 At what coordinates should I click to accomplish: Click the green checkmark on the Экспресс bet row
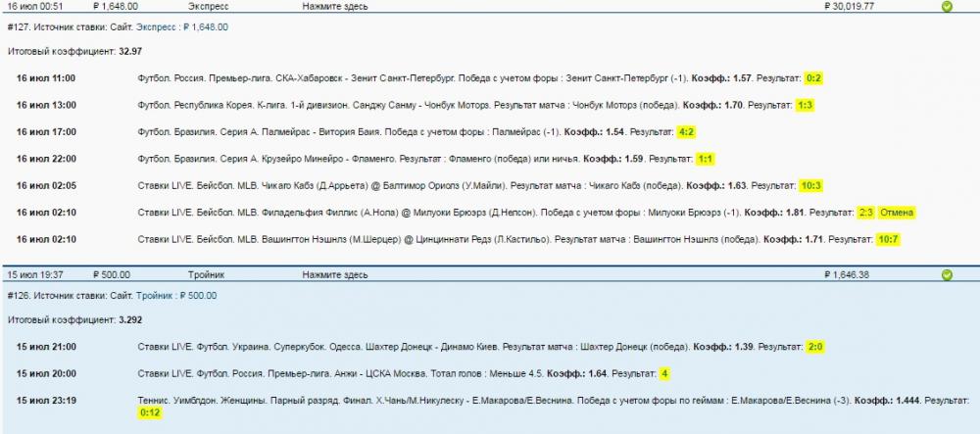click(x=946, y=6)
